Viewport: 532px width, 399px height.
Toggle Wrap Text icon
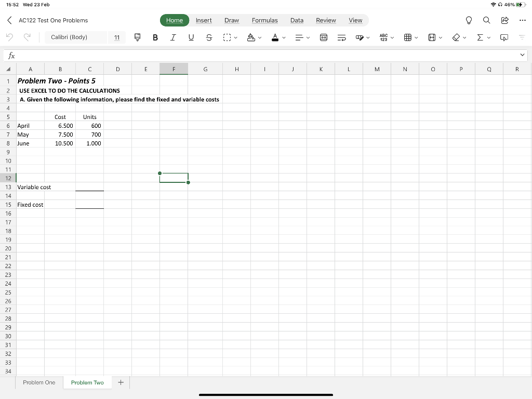(x=342, y=37)
